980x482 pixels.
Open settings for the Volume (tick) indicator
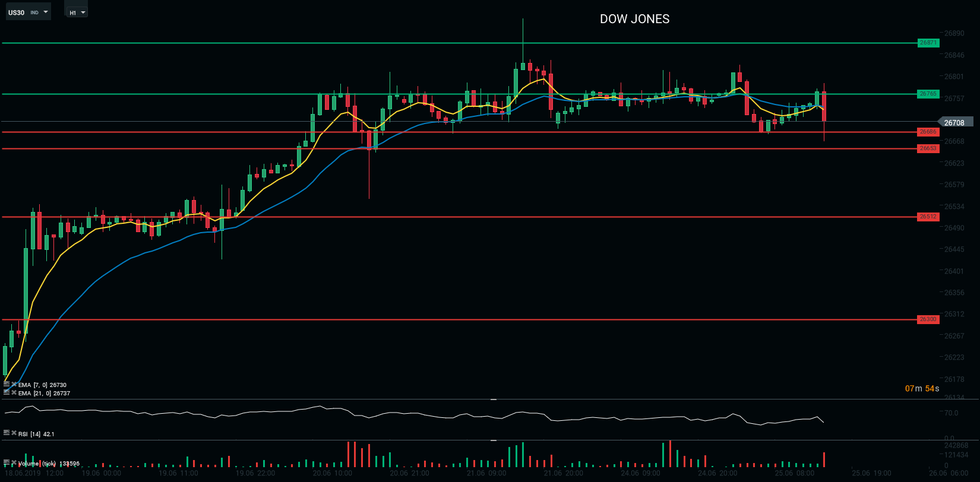[x=7, y=462]
